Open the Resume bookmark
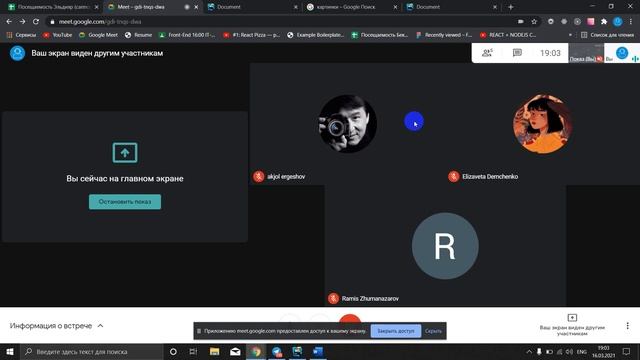Viewport: 640px width, 360px height. click(138, 35)
